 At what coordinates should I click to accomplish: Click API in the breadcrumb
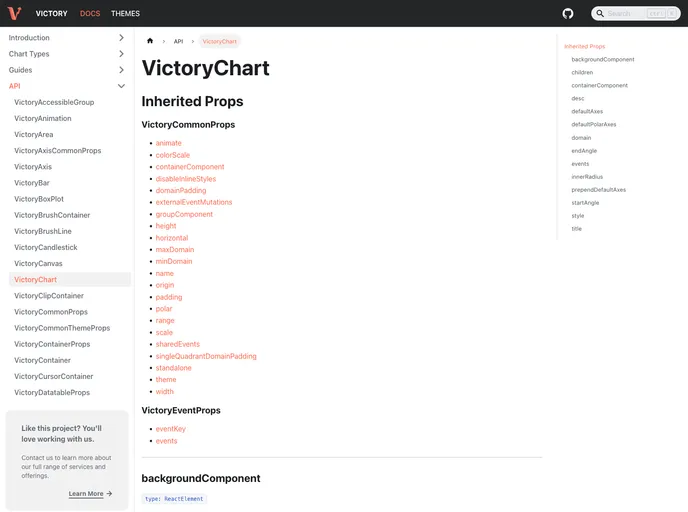(178, 41)
